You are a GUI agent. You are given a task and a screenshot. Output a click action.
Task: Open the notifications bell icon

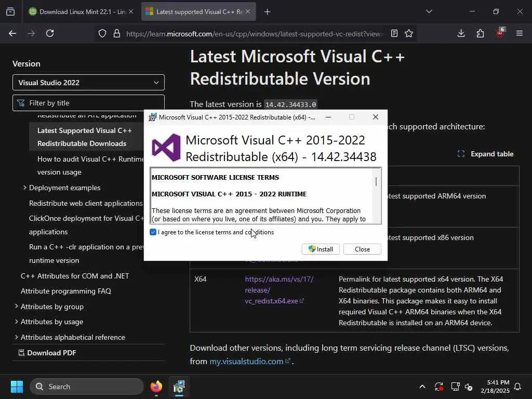[518, 387]
